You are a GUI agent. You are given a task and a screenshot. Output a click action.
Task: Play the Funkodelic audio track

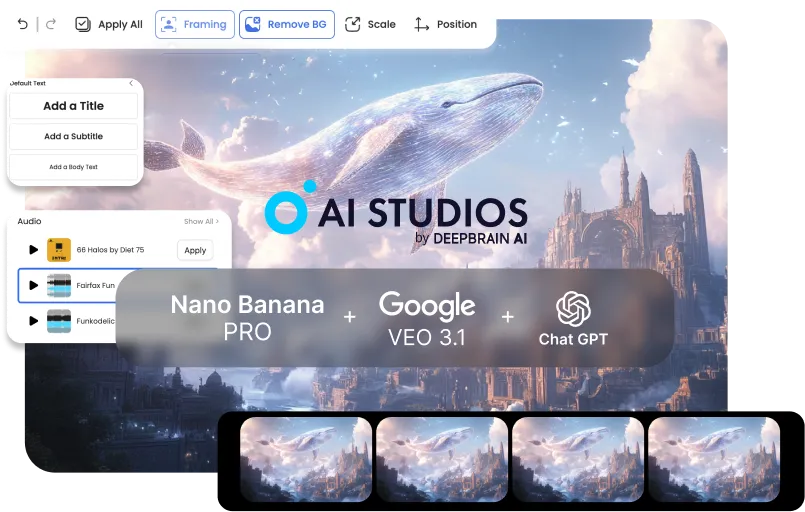point(33,321)
